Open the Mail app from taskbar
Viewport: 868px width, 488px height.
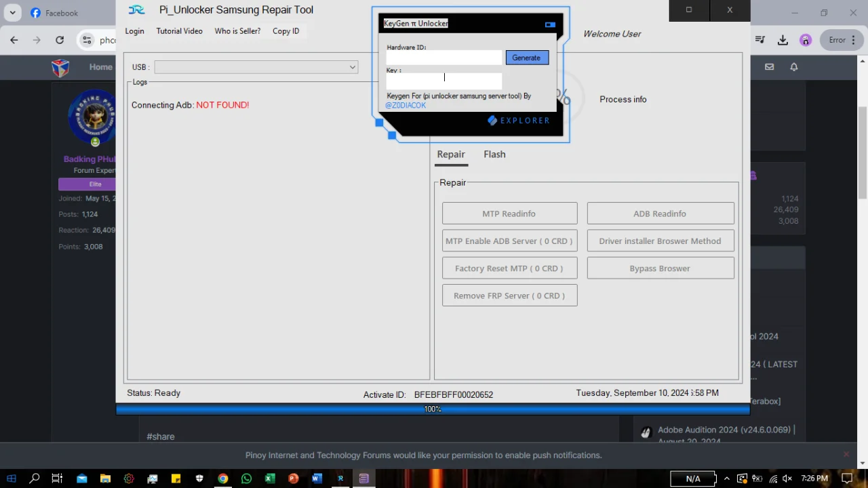pos(81,479)
